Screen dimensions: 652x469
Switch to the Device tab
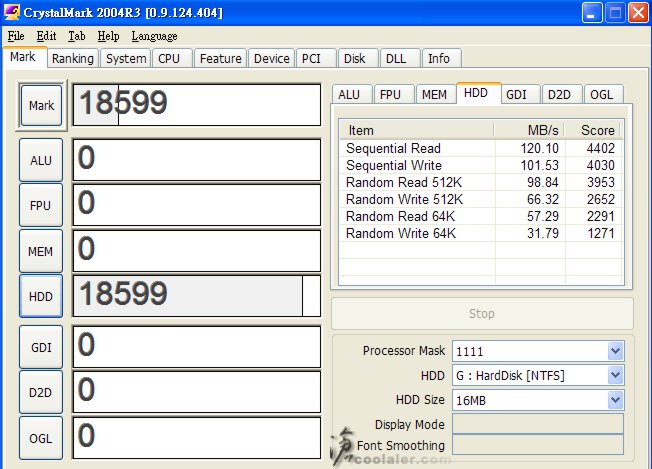272,58
